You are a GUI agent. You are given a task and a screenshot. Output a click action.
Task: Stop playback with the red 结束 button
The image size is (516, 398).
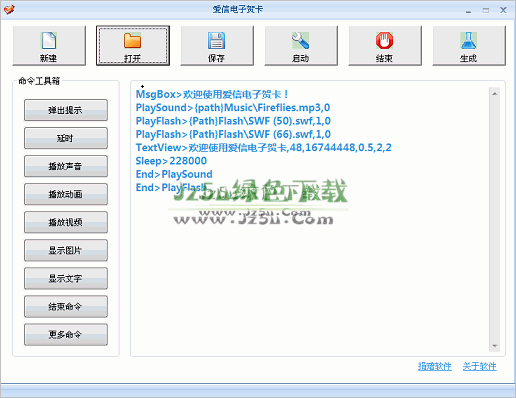tap(385, 46)
